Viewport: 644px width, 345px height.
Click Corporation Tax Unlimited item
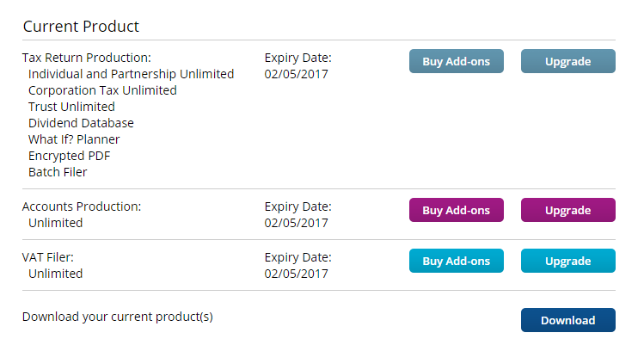coord(102,90)
